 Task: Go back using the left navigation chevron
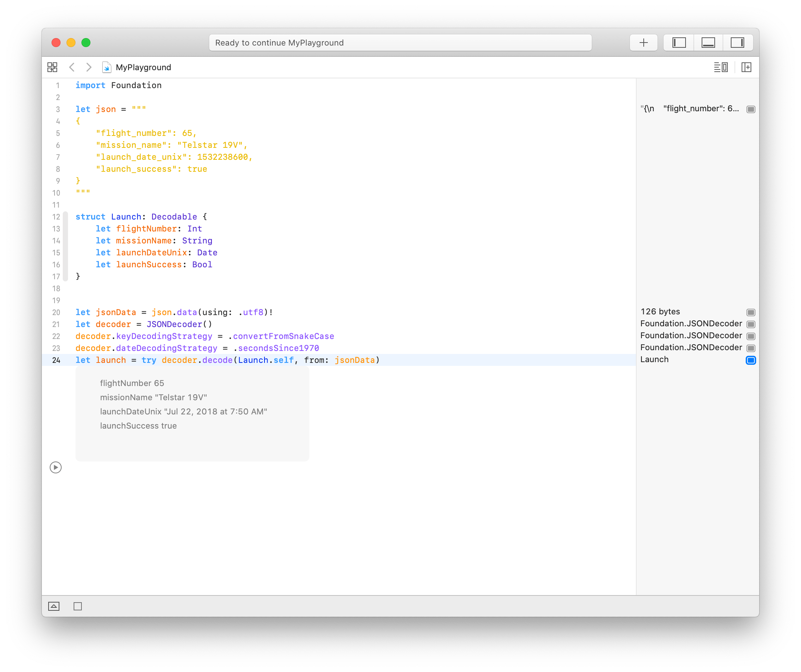point(72,67)
